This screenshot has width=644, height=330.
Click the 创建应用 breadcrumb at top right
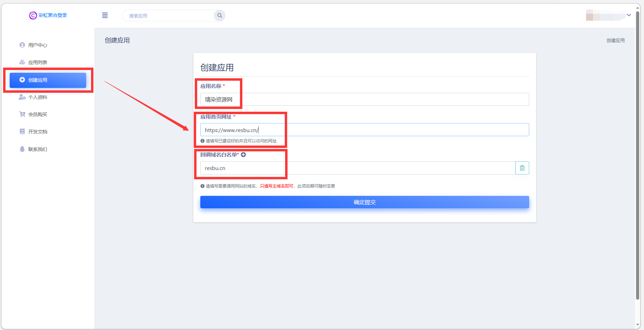(x=616, y=40)
